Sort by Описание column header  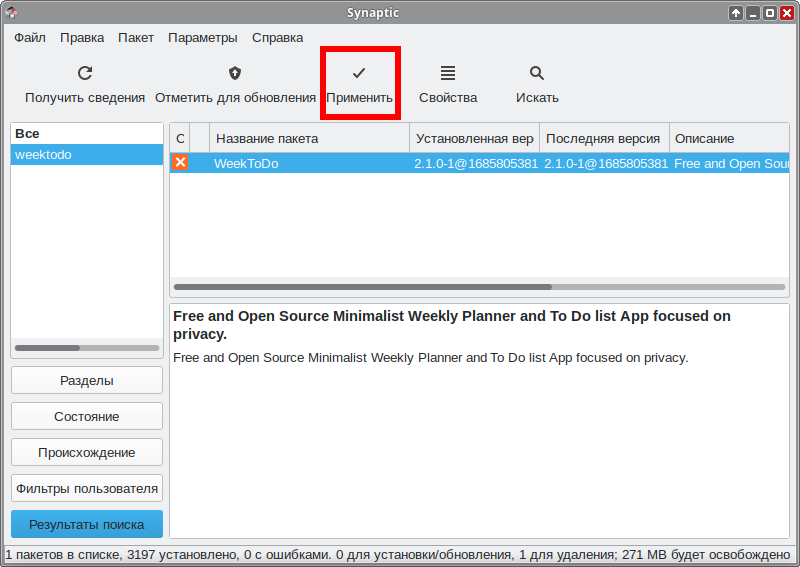[730, 138]
